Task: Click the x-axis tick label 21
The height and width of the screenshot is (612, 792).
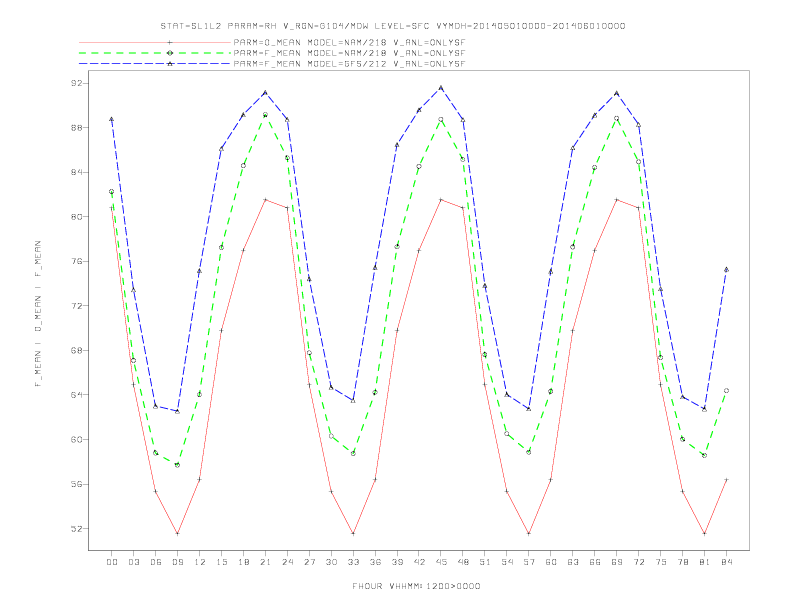Action: coord(265,562)
